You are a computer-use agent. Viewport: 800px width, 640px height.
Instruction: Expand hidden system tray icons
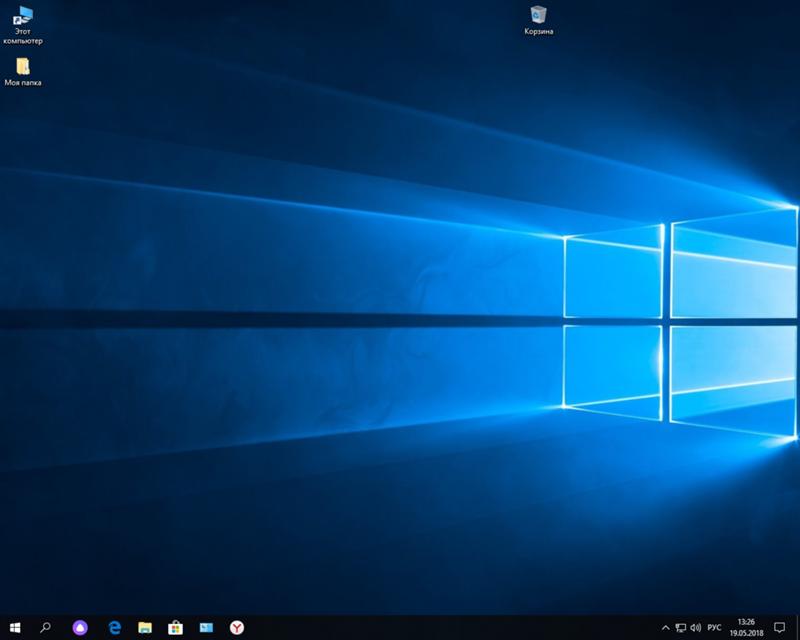coord(665,628)
